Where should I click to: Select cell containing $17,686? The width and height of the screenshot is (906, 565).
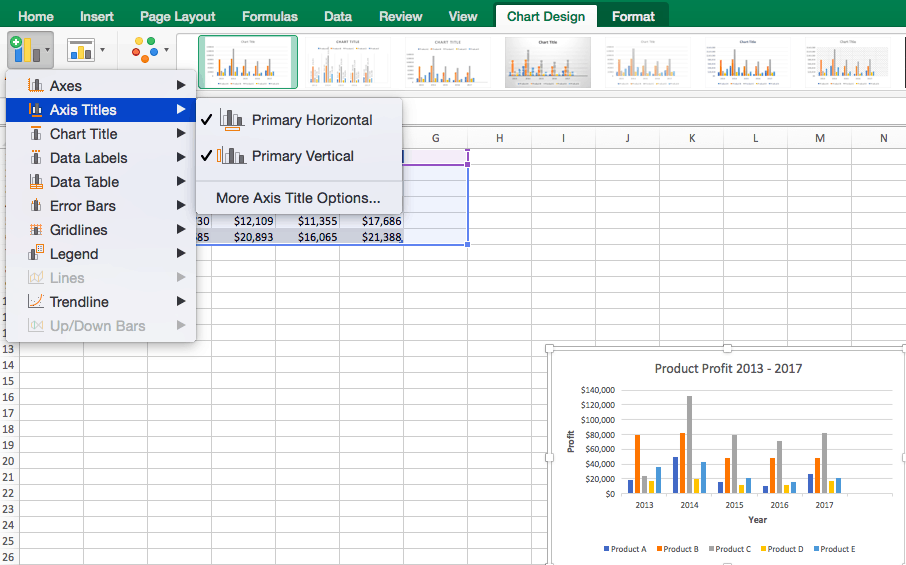pos(372,221)
